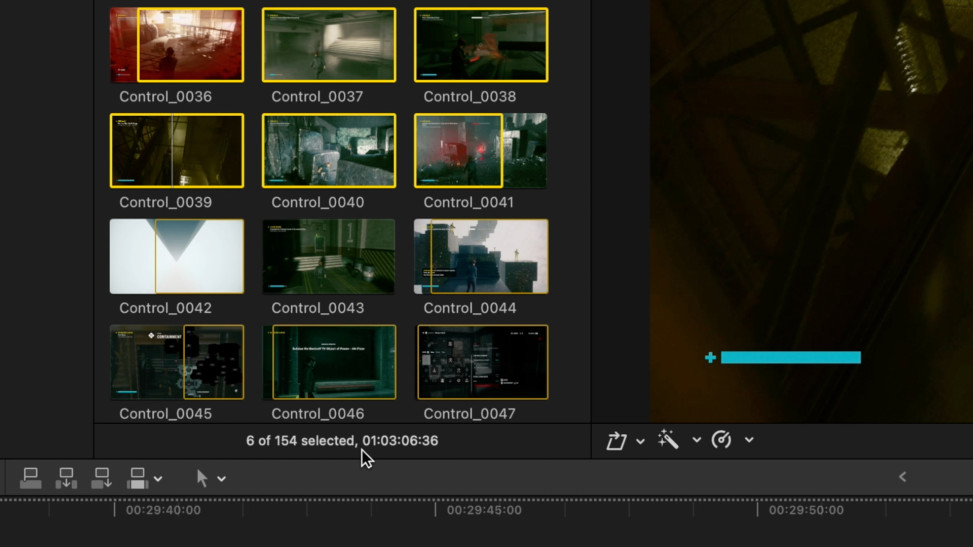Click the magic wand enhancements icon

(668, 440)
